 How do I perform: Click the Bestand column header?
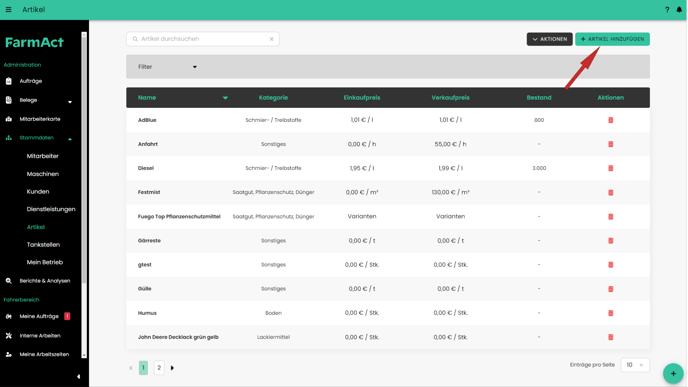tap(539, 98)
